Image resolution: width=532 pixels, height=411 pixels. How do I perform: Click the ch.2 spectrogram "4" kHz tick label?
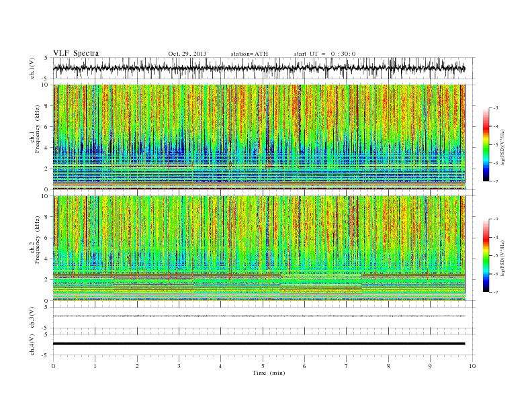[46, 259]
